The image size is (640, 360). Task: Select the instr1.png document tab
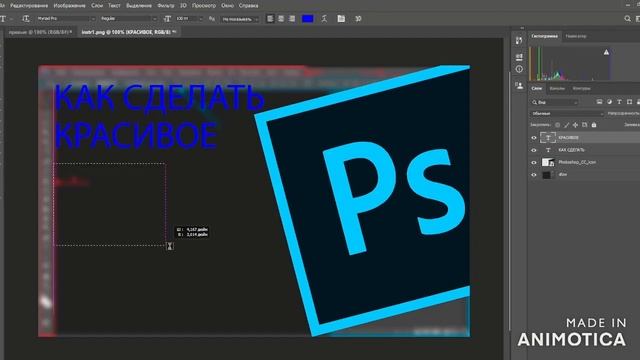click(x=128, y=32)
